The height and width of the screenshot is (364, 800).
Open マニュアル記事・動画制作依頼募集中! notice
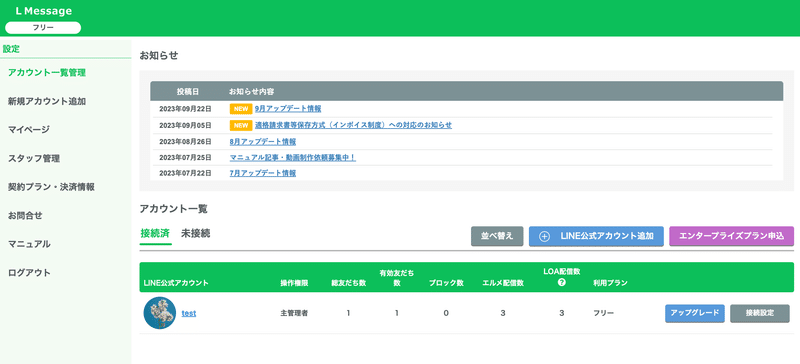click(292, 158)
